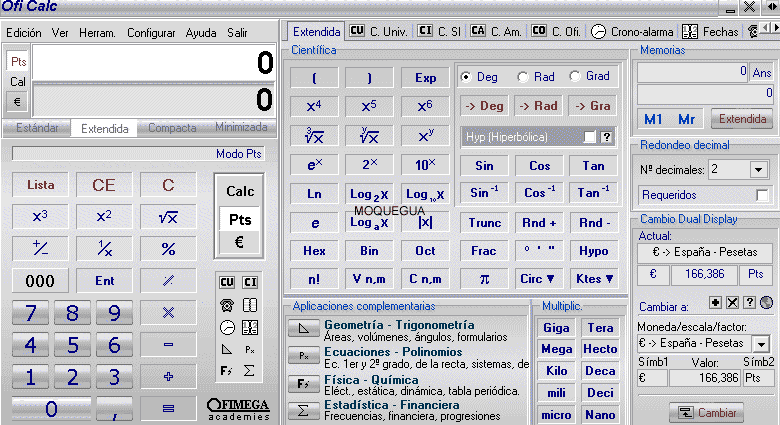
Task: Open the Edición menu
Action: pos(24,33)
